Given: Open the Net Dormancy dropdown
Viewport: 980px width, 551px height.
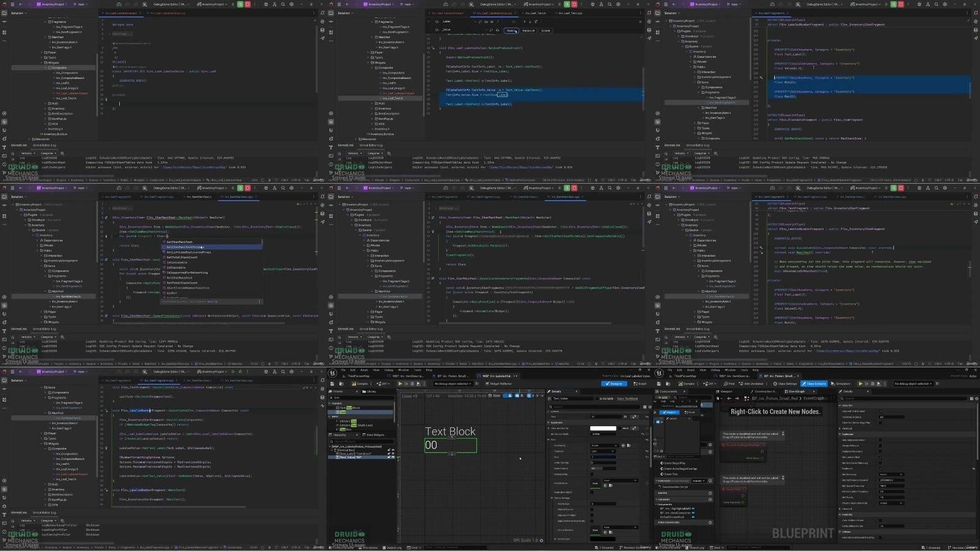Looking at the screenshot, I should click(x=891, y=474).
